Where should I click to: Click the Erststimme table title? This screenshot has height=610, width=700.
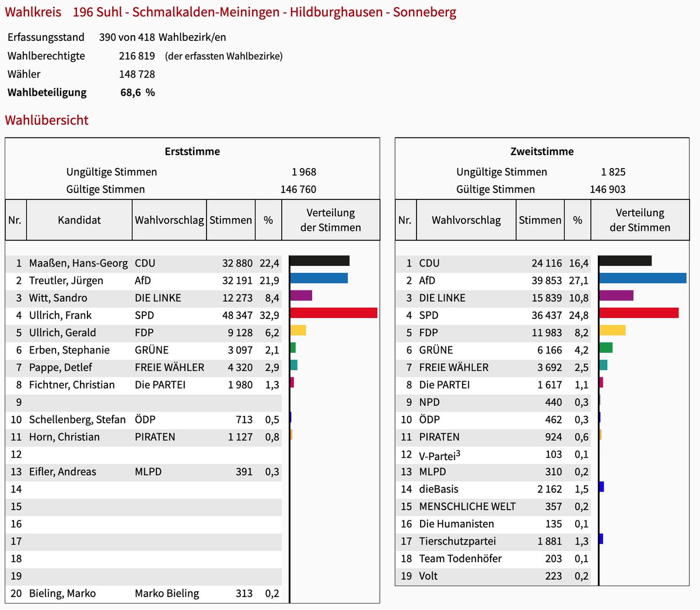(192, 151)
